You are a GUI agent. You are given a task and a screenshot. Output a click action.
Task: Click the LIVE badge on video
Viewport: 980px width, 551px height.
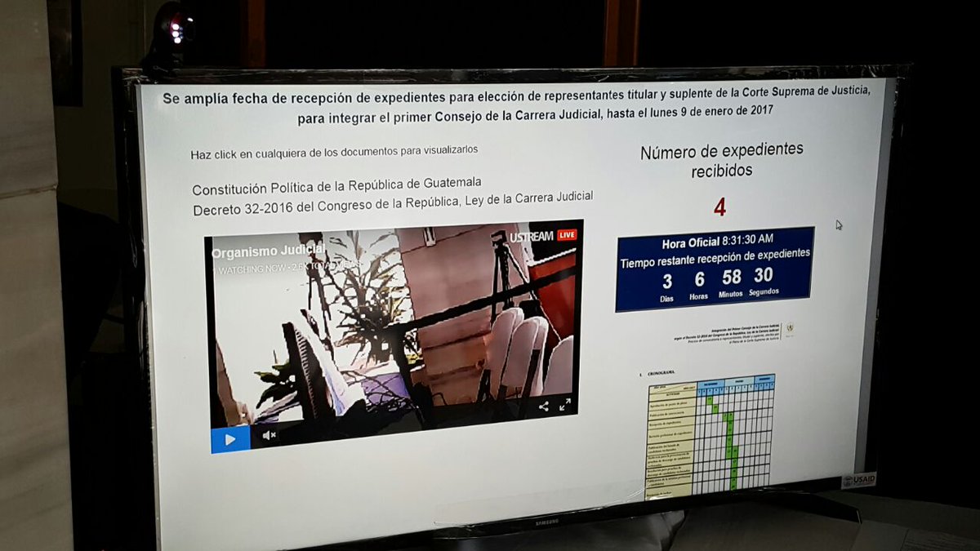[x=568, y=234]
